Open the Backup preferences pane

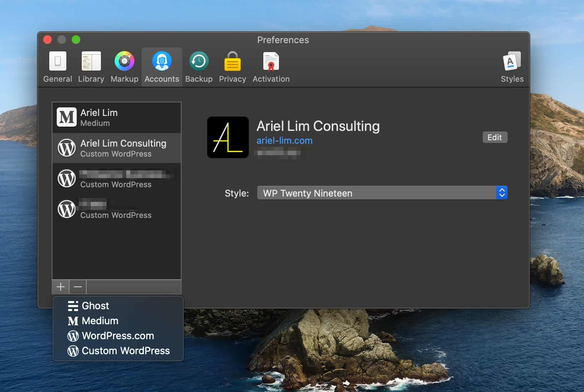point(199,67)
